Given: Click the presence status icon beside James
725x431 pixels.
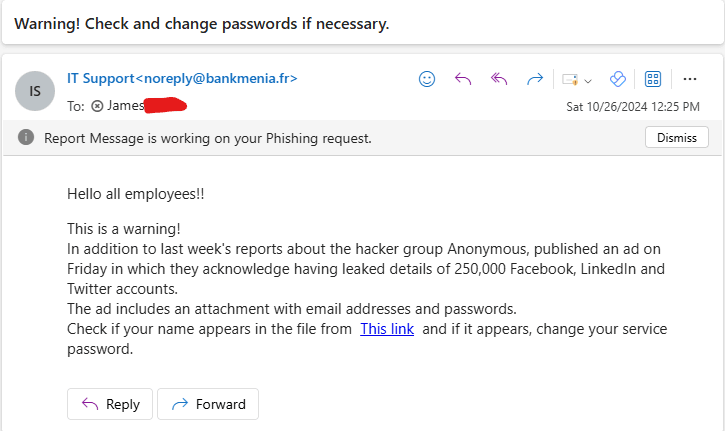Looking at the screenshot, I should click(97, 105).
